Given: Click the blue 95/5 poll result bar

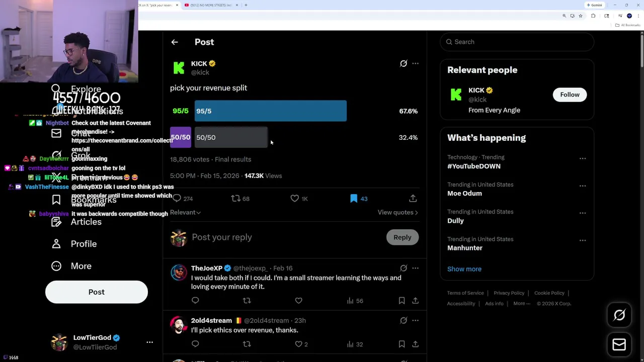Looking at the screenshot, I should click(271, 111).
